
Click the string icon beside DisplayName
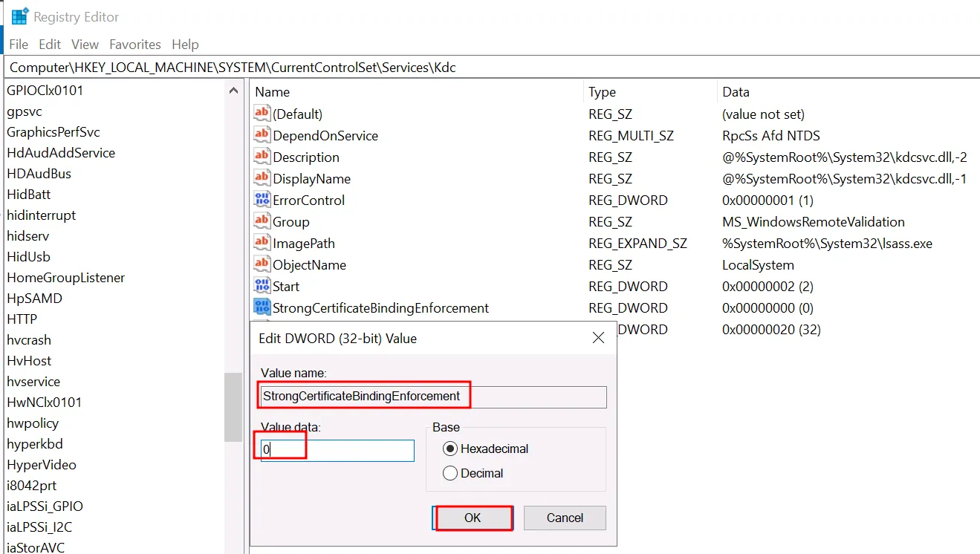point(263,178)
